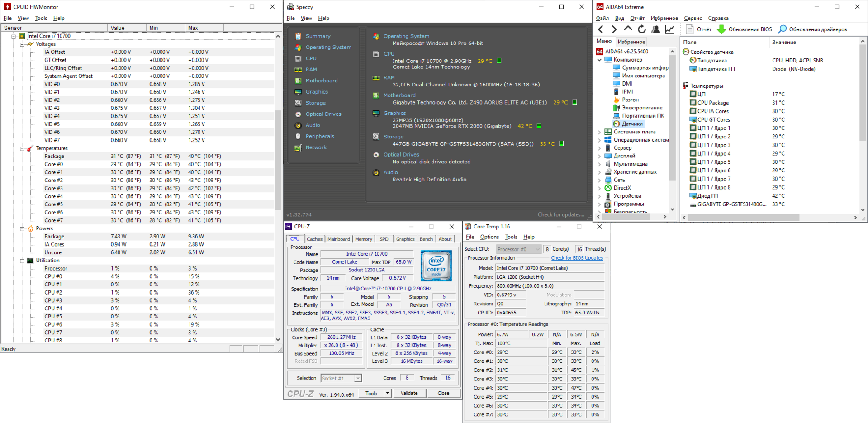Open Отчёт menu in AIDA64
The image size is (868, 423).
pyautogui.click(x=637, y=19)
